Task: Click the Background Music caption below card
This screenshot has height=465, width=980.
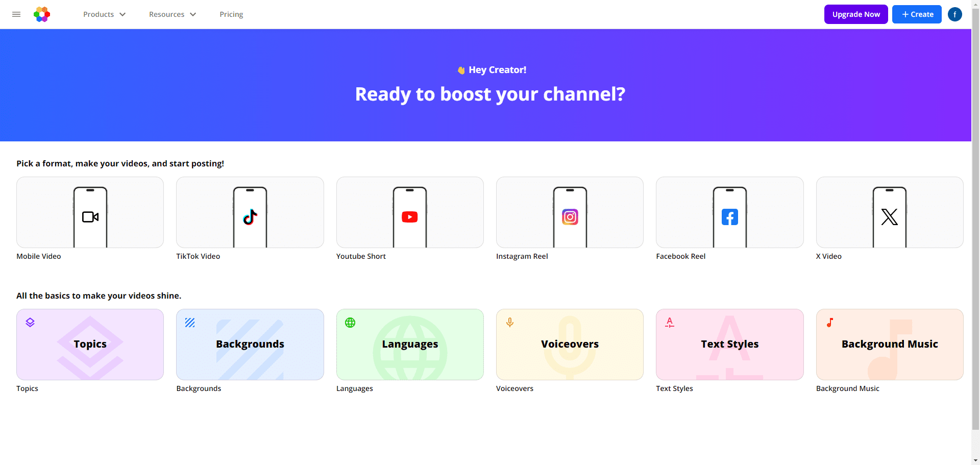Action: click(848, 388)
